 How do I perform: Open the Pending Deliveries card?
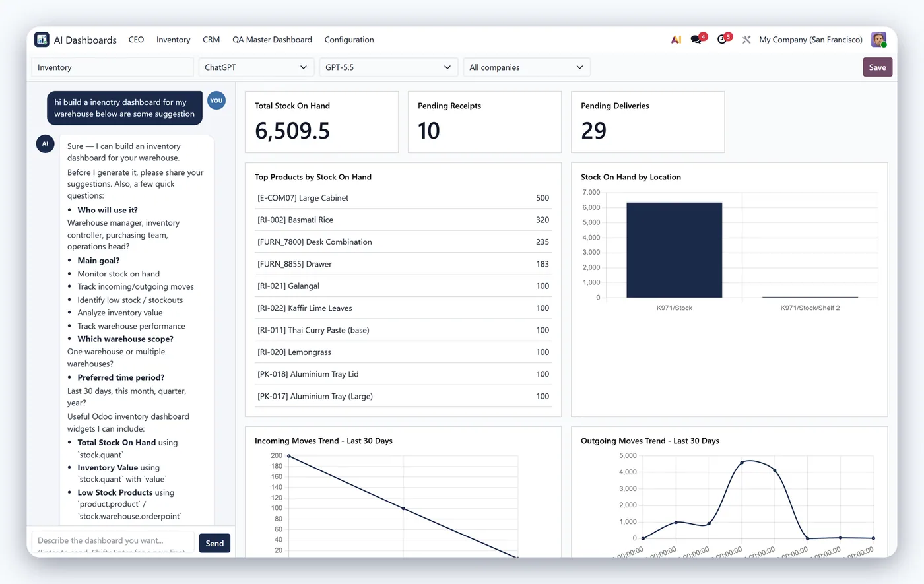[x=647, y=122]
